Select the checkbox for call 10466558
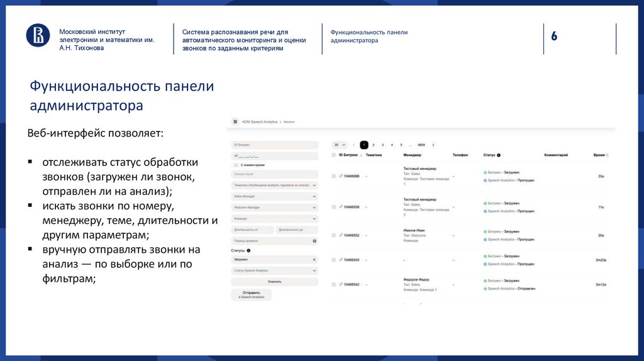 333,207
